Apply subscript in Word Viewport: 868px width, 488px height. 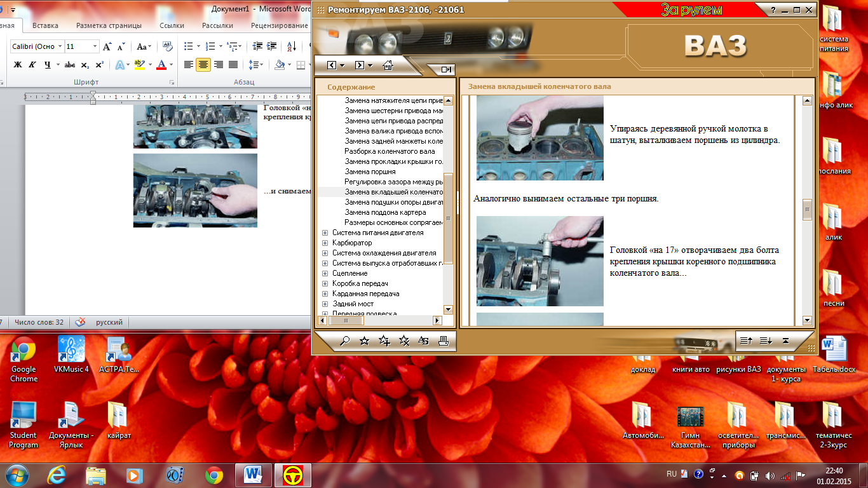tap(86, 65)
